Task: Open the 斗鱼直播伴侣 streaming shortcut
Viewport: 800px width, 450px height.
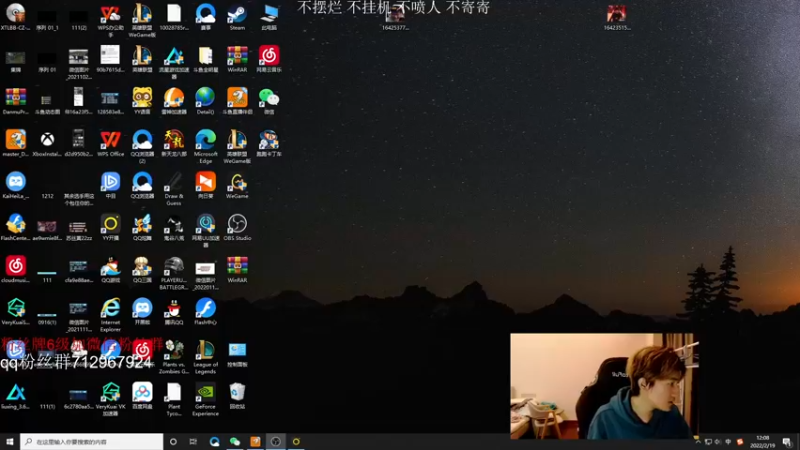Action: [x=237, y=101]
